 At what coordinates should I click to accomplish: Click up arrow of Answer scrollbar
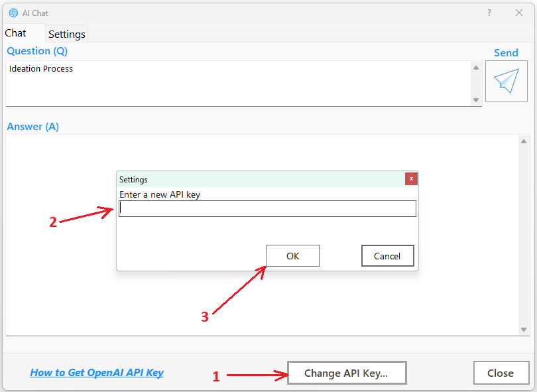[524, 141]
